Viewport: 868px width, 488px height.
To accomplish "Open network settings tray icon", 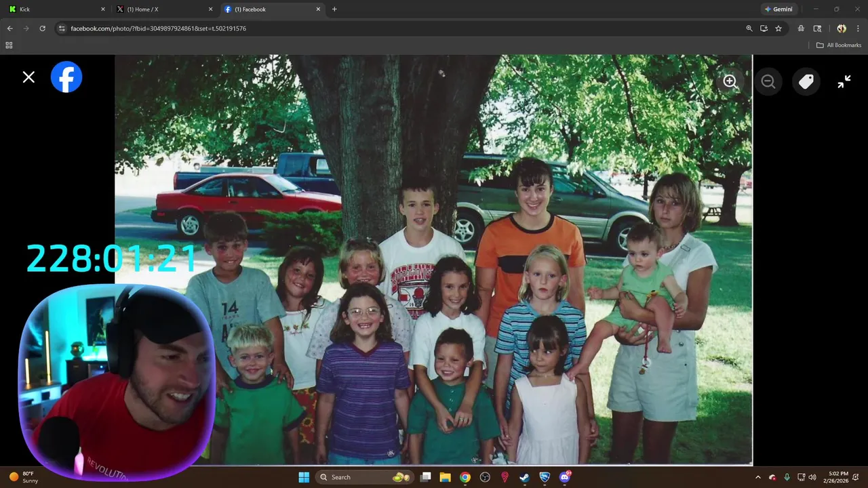I will pos(801,477).
